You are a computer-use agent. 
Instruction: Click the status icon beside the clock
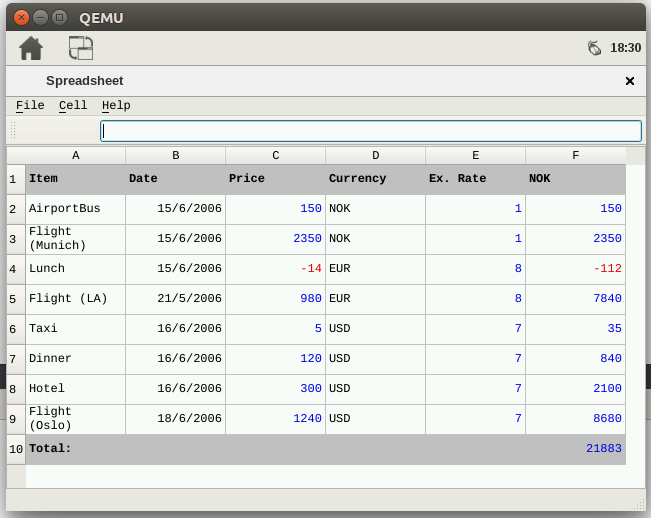594,47
